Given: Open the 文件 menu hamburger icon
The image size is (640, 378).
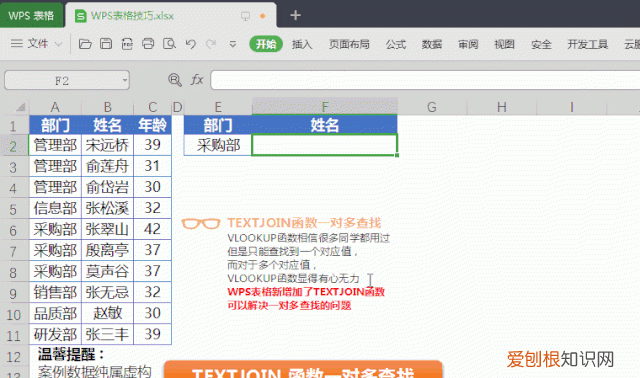Looking at the screenshot, I should (x=16, y=43).
